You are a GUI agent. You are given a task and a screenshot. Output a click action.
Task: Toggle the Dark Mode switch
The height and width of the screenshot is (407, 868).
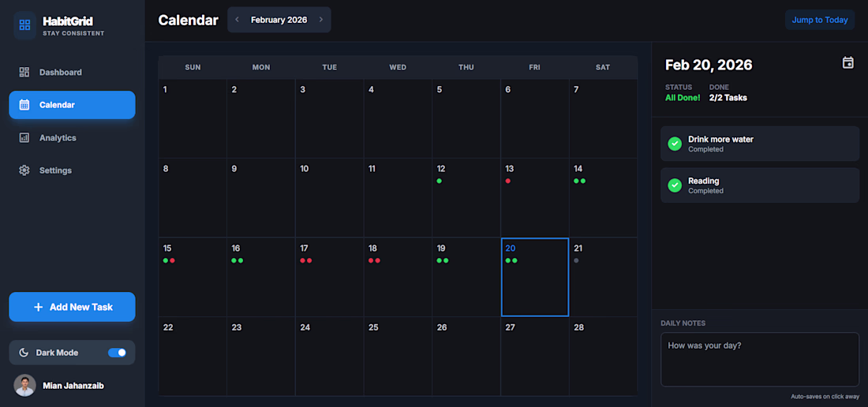coord(117,353)
